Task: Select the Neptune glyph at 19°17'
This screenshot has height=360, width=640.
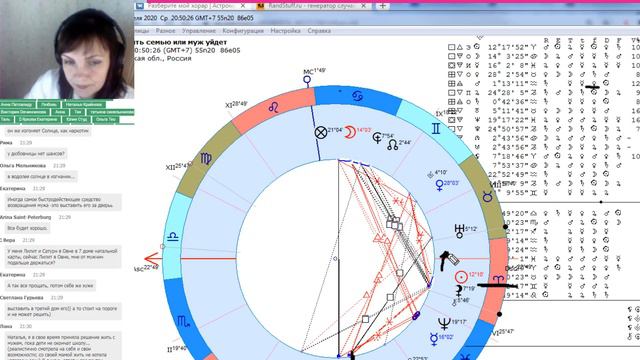Action: click(444, 323)
